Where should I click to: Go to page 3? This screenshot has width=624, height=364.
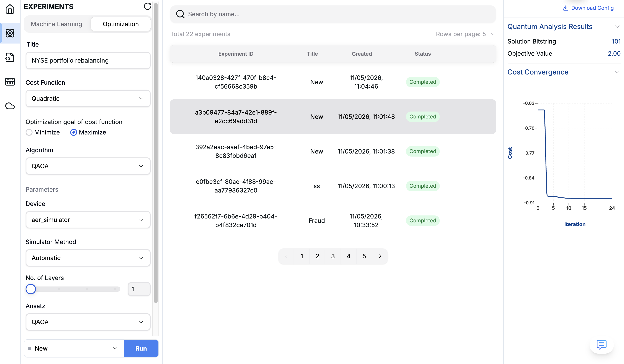point(333,256)
